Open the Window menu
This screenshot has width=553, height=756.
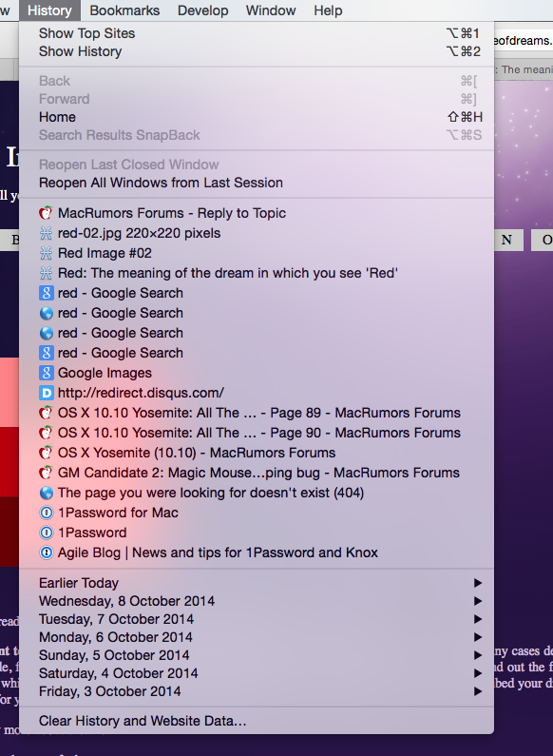[271, 10]
